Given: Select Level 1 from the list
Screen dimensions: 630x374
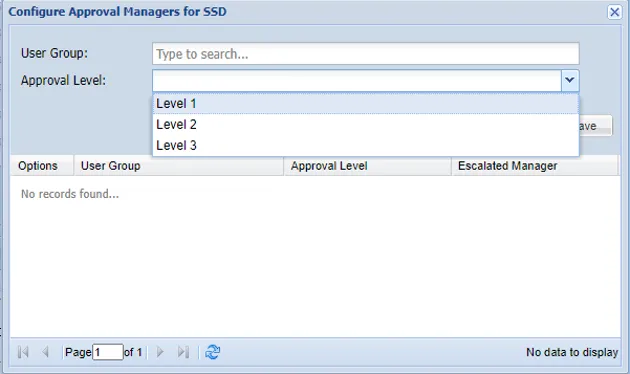Looking at the screenshot, I should pyautogui.click(x=366, y=104).
